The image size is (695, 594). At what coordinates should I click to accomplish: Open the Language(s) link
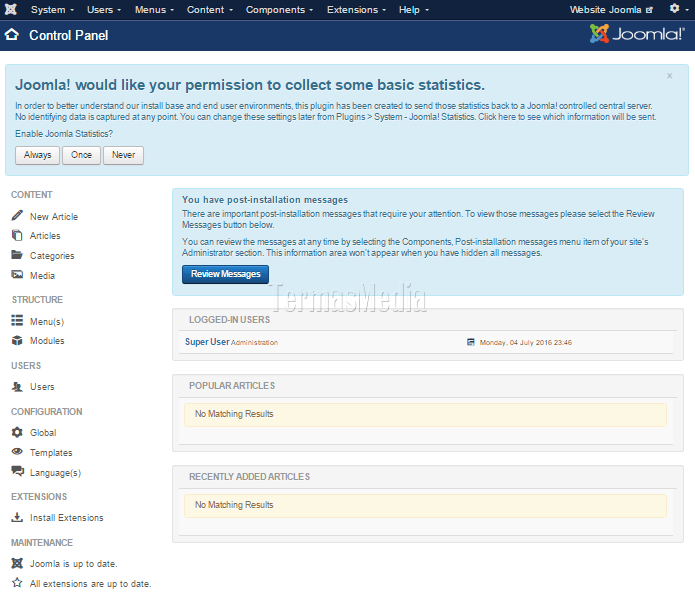click(x=55, y=473)
